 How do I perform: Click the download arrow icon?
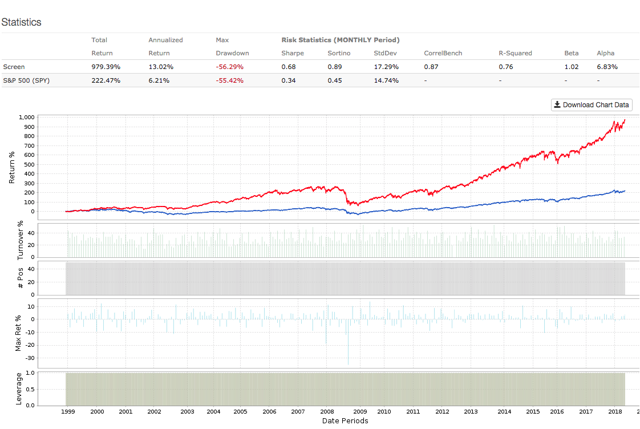tap(557, 105)
